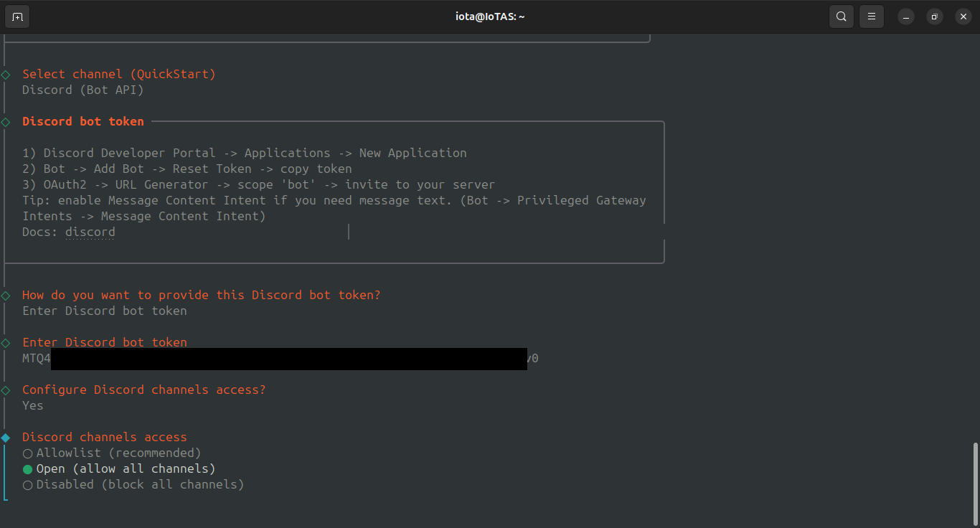The height and width of the screenshot is (528, 980).
Task: Open the underlined discord docs link
Action: 90,232
